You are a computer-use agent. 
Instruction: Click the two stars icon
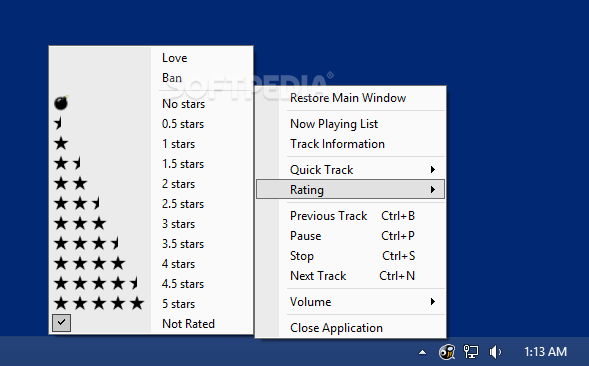(x=70, y=183)
